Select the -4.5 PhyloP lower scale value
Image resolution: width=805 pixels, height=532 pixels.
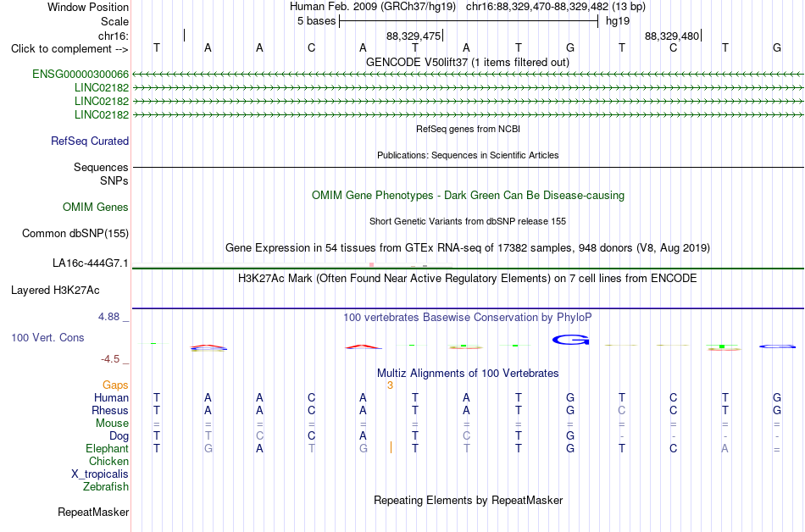110,359
